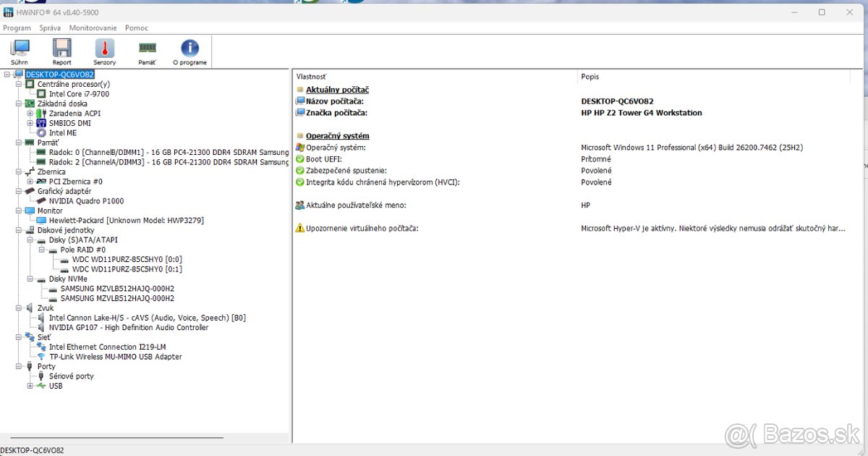Select Intel Core i7-9700 processor node

click(x=79, y=94)
